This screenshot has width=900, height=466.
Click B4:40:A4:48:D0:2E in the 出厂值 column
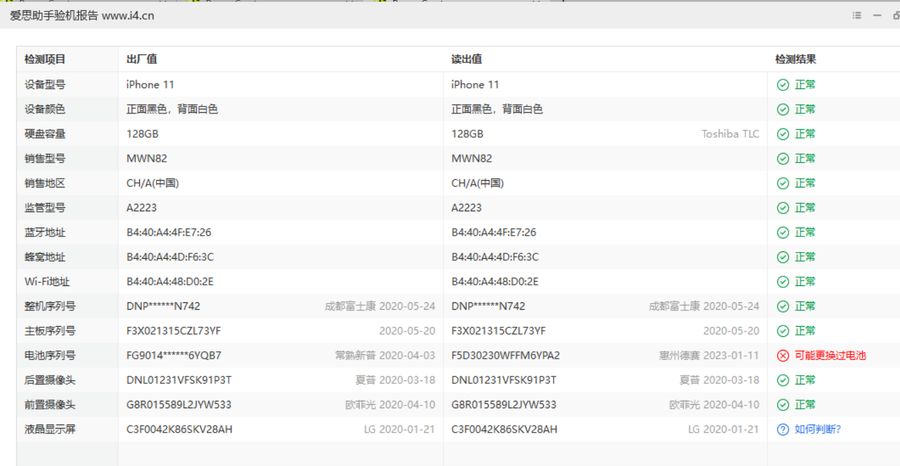[x=170, y=282]
